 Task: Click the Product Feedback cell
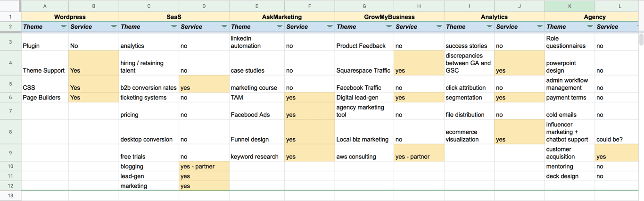coord(364,42)
